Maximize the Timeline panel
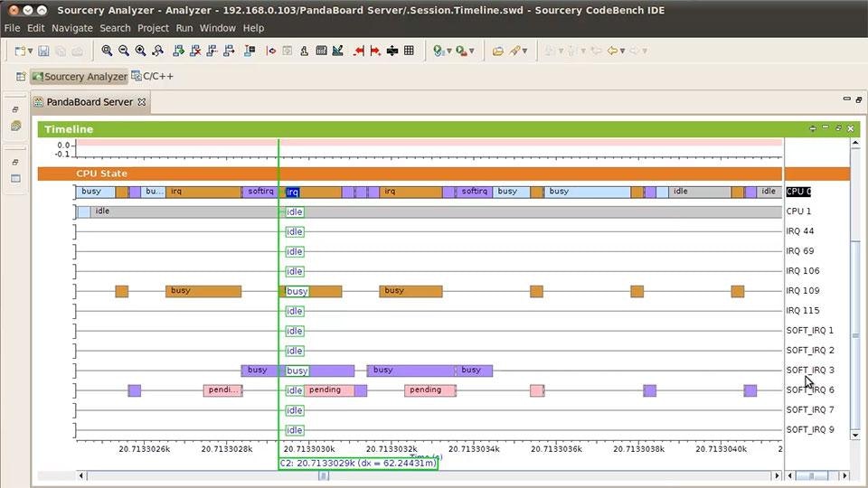The image size is (868, 488). coord(839,128)
